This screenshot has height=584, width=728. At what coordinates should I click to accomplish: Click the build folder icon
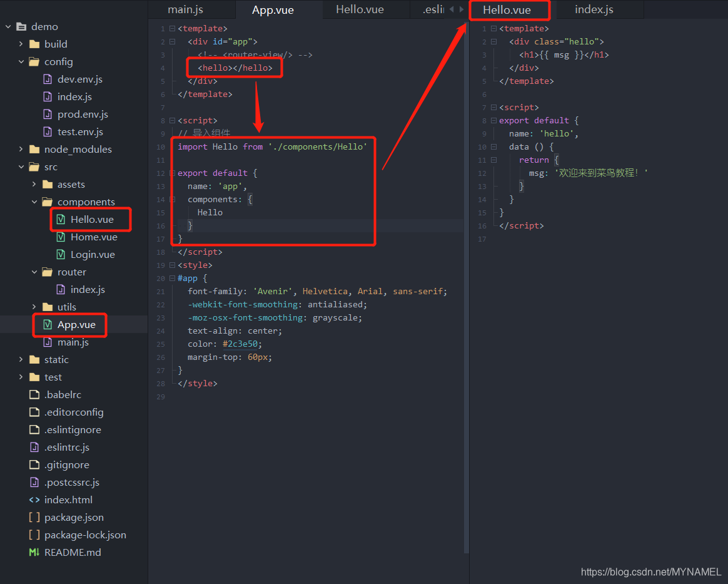pos(34,44)
